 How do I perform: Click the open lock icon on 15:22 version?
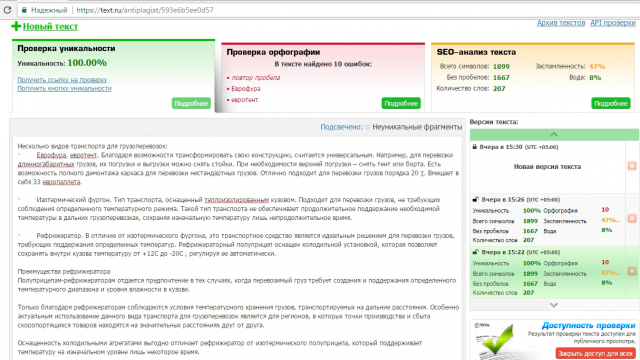(475, 252)
